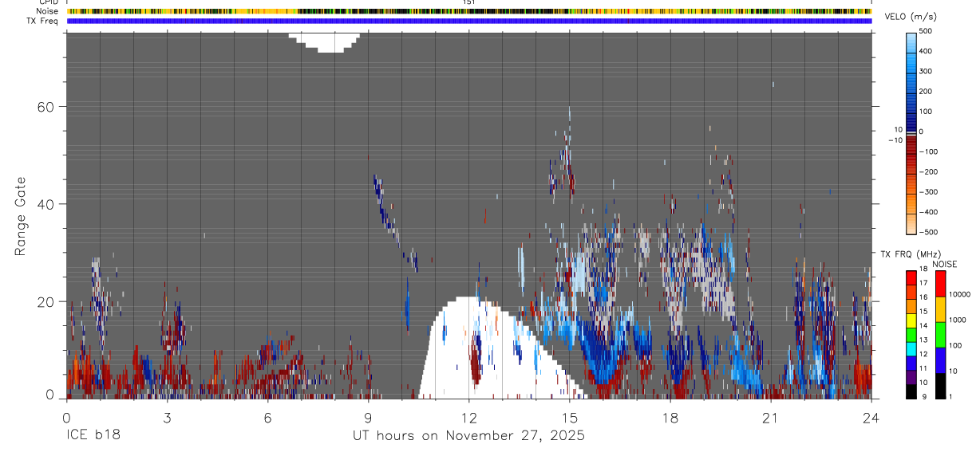Click the 1 label at NOISE scale bottom
Image resolution: width=980 pixels, height=452 pixels.
[951, 396]
